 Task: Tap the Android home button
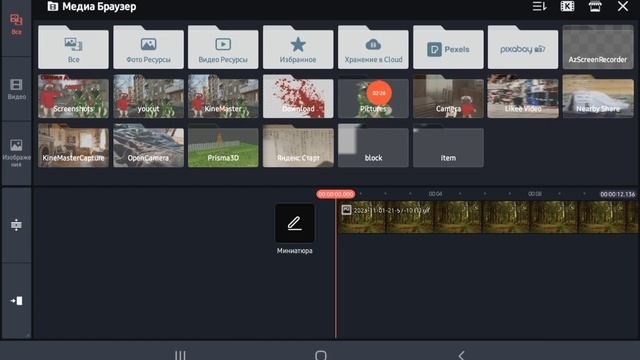coord(321,355)
